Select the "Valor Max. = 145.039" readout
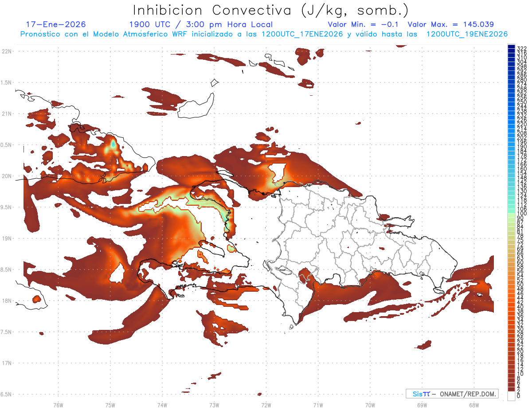This screenshot has width=532, height=411. (x=450, y=24)
